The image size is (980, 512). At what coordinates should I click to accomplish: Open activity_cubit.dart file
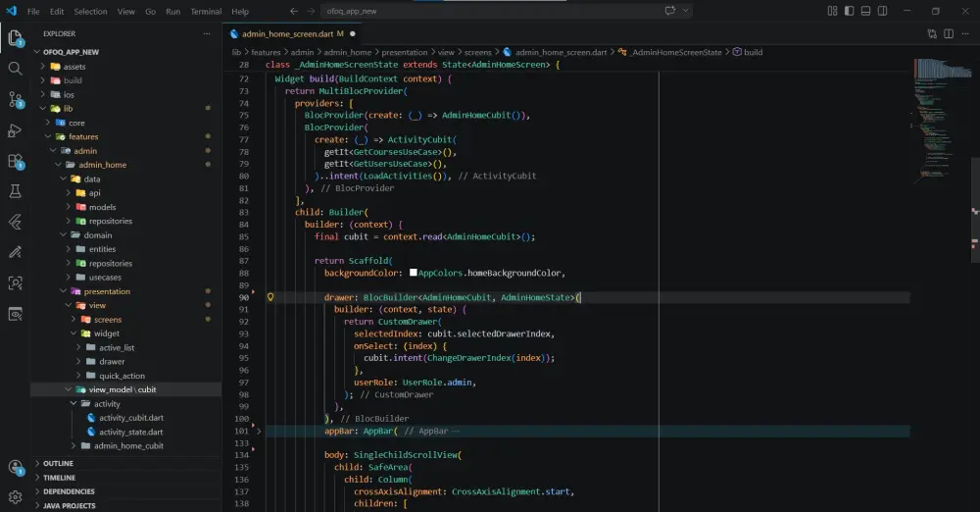tap(130, 418)
